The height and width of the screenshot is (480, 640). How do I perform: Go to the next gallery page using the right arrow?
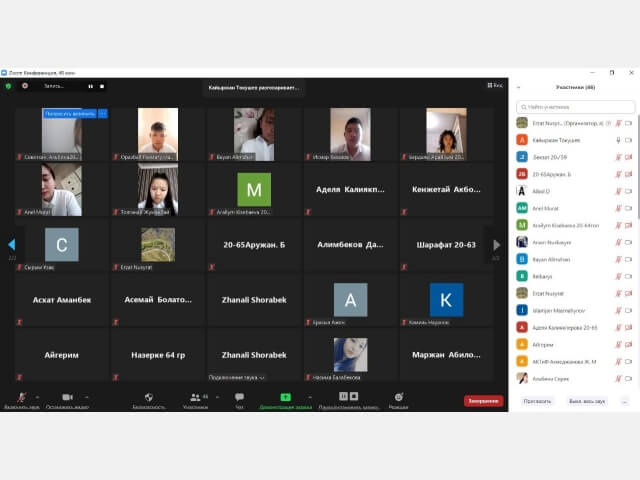496,245
